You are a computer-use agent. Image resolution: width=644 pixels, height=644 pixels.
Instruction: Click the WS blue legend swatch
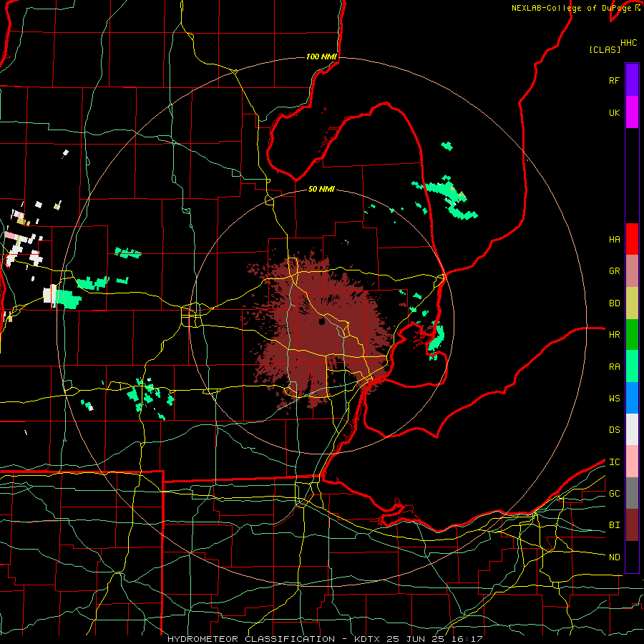click(632, 398)
